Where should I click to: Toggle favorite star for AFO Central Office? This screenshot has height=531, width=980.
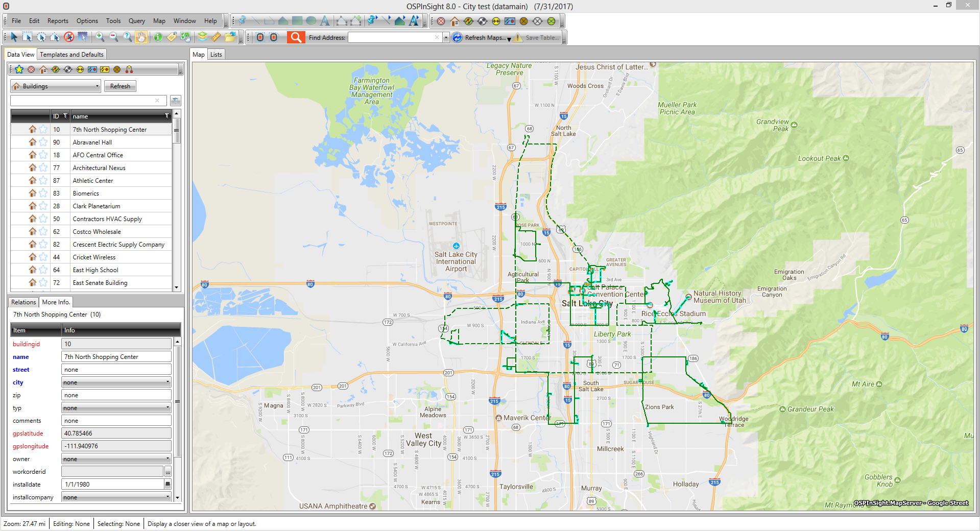tap(43, 155)
